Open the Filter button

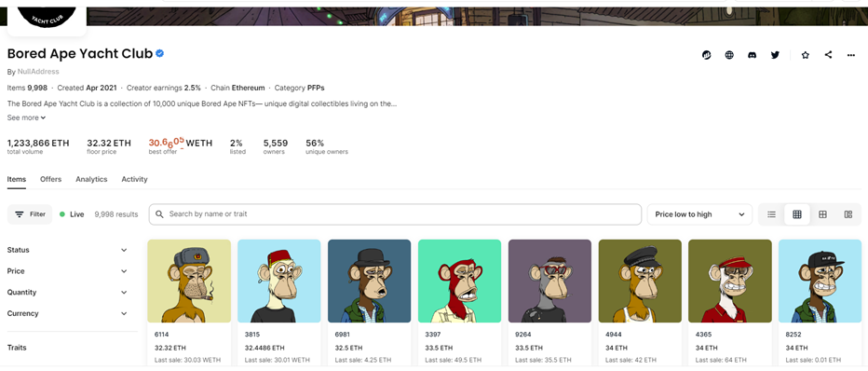point(30,214)
